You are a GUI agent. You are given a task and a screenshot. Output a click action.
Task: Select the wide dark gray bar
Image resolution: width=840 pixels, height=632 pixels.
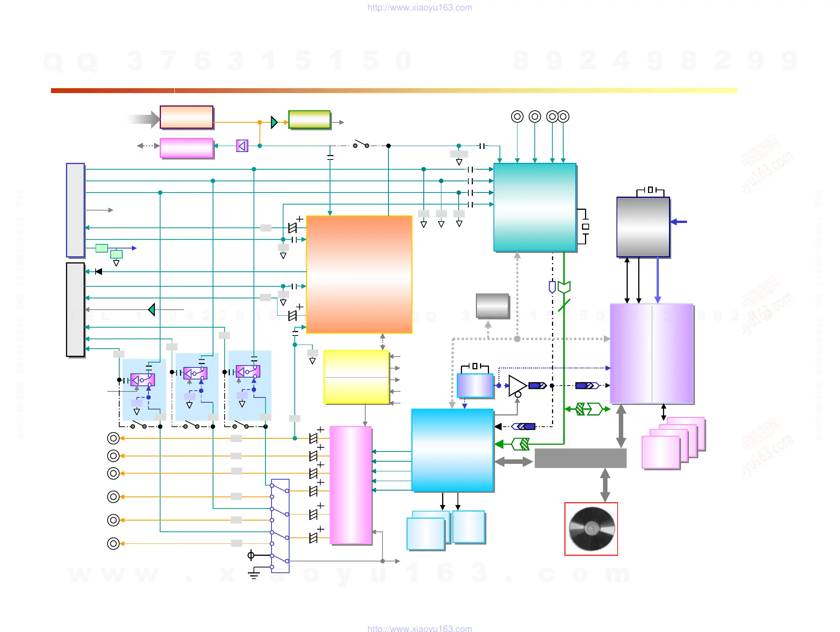tap(580, 458)
